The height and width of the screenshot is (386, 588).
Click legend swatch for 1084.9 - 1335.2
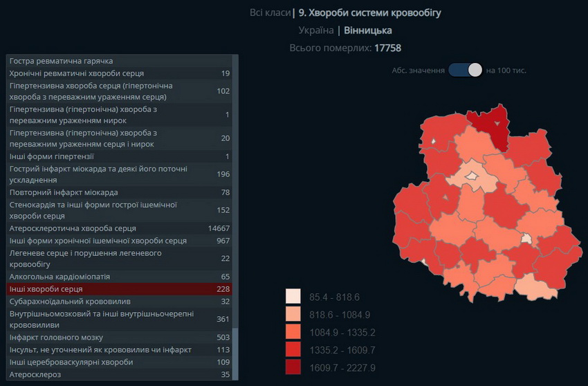[293, 332]
